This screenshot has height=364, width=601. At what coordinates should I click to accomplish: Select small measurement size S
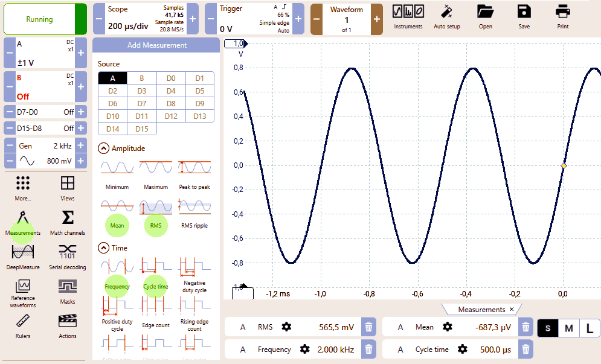pos(547,328)
